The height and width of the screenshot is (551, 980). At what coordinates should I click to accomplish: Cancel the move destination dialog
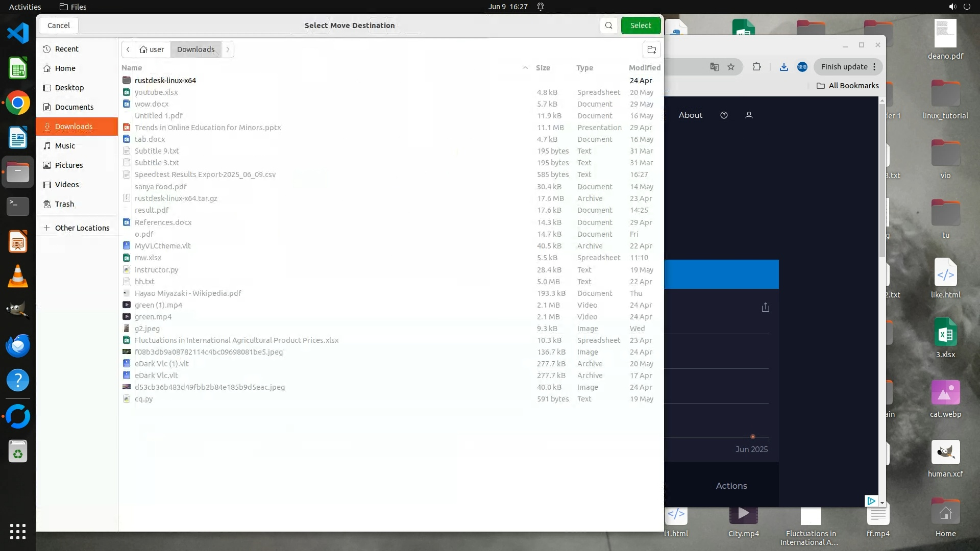tap(58, 26)
